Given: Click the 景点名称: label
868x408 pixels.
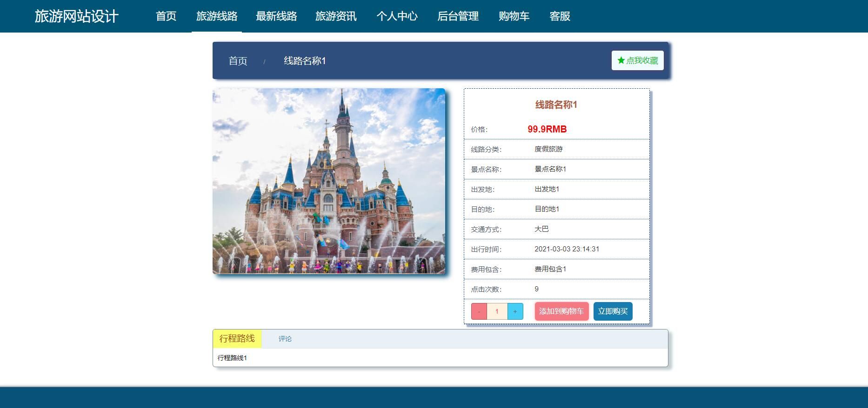Looking at the screenshot, I should 486,170.
